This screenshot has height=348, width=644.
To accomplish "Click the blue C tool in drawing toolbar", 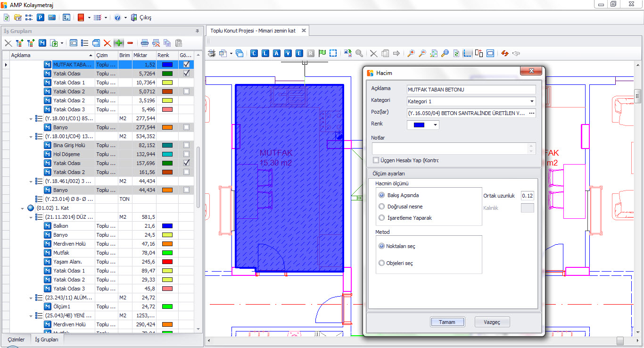I will (x=254, y=53).
